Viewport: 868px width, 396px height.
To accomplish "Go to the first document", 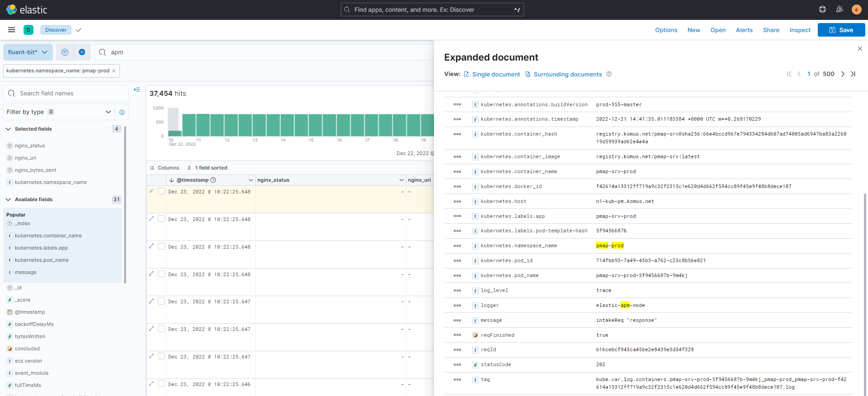I will click(789, 74).
